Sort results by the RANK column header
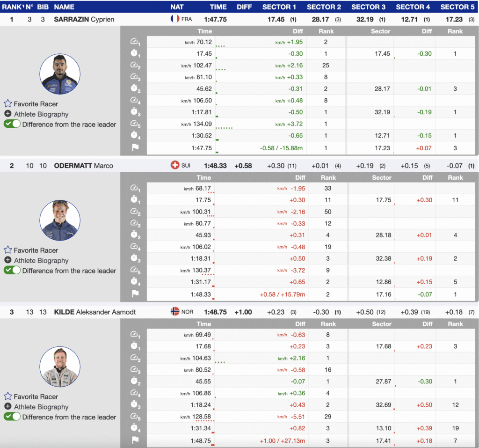 (11, 7)
